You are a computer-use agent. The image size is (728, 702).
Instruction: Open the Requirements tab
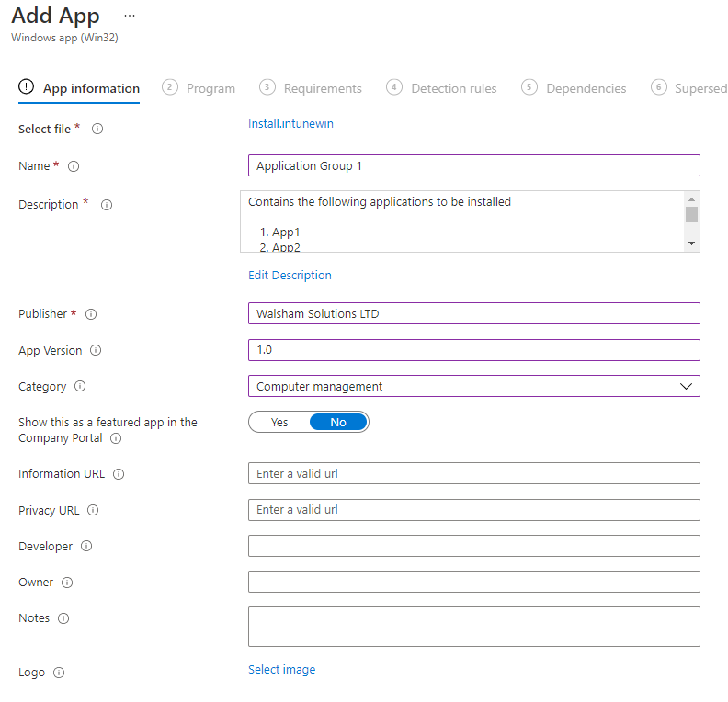(x=311, y=88)
